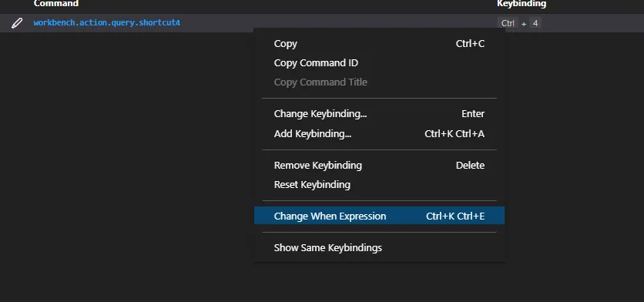Choose Show Same Keybindings
The width and height of the screenshot is (644, 302).
tap(379, 248)
